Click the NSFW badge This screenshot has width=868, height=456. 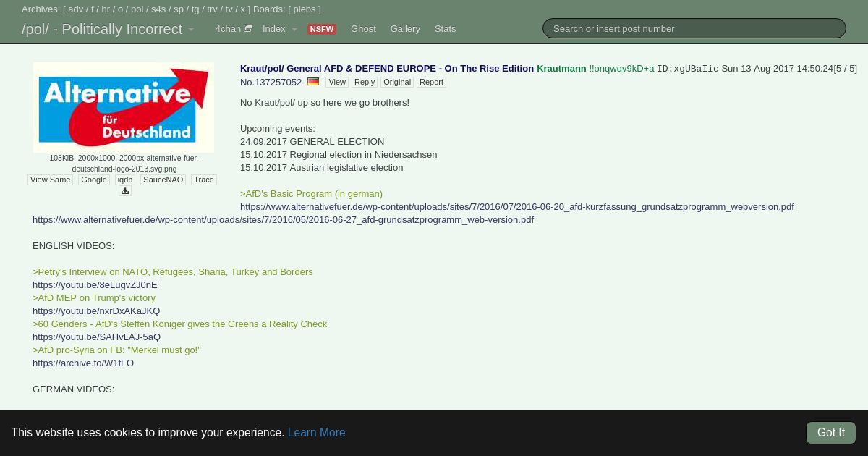click(321, 29)
